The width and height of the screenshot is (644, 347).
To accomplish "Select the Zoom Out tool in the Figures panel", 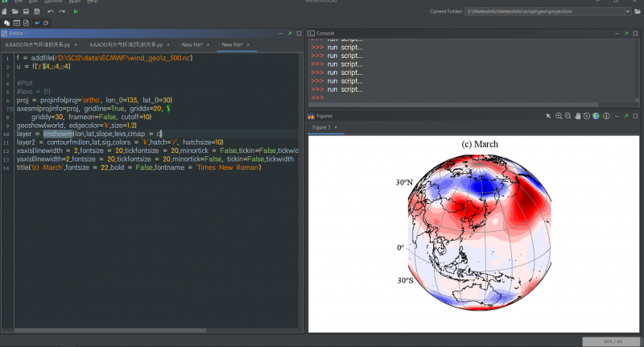I will pyautogui.click(x=567, y=116).
